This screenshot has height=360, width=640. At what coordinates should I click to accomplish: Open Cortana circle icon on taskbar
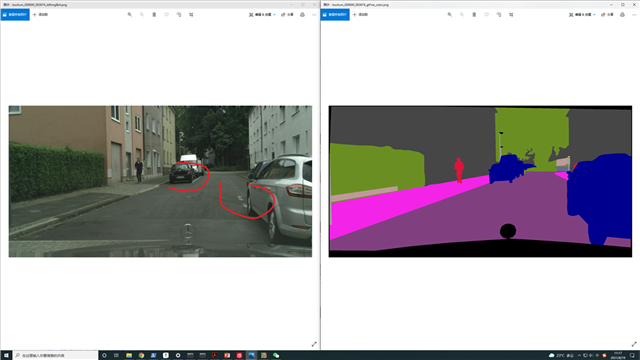(x=104, y=356)
